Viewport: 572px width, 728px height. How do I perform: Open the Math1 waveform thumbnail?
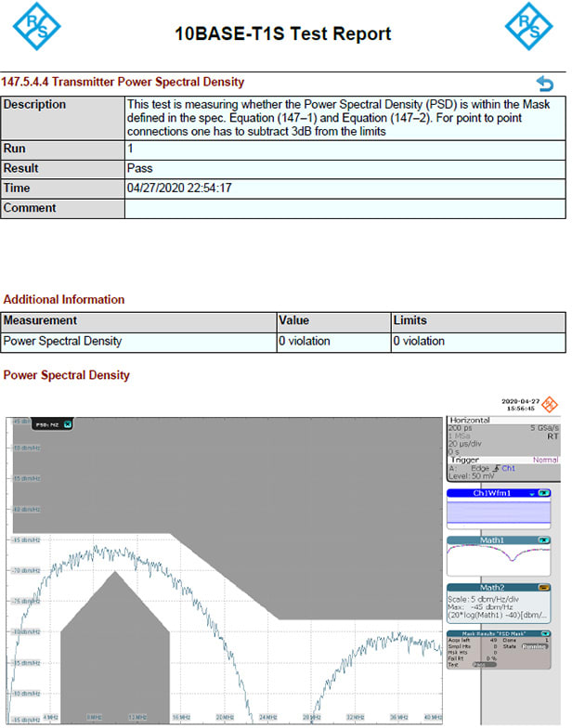coord(499,559)
